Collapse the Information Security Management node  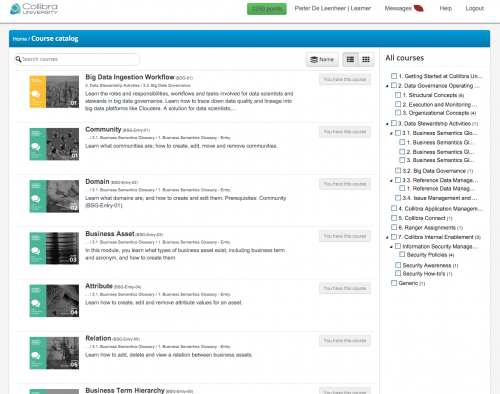click(x=391, y=247)
